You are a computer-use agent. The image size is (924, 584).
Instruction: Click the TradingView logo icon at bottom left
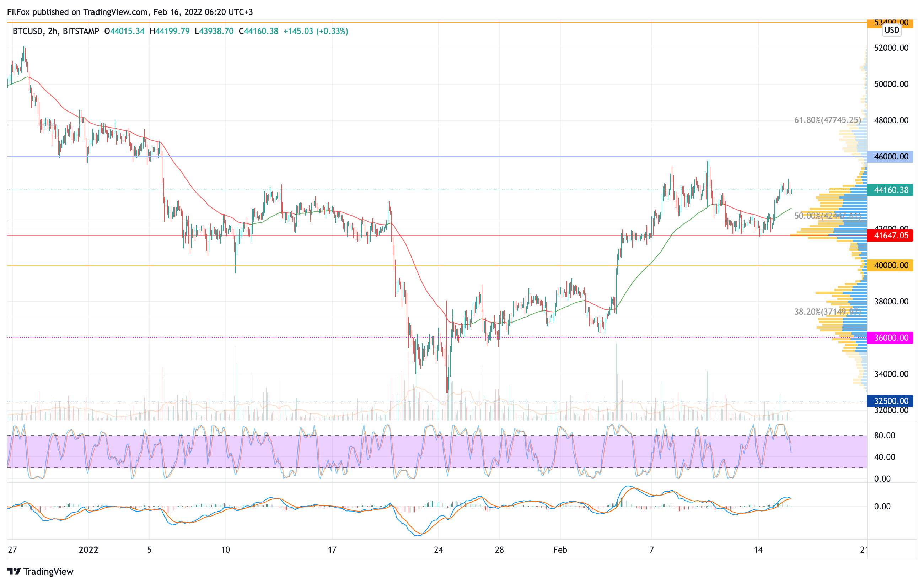[14, 571]
